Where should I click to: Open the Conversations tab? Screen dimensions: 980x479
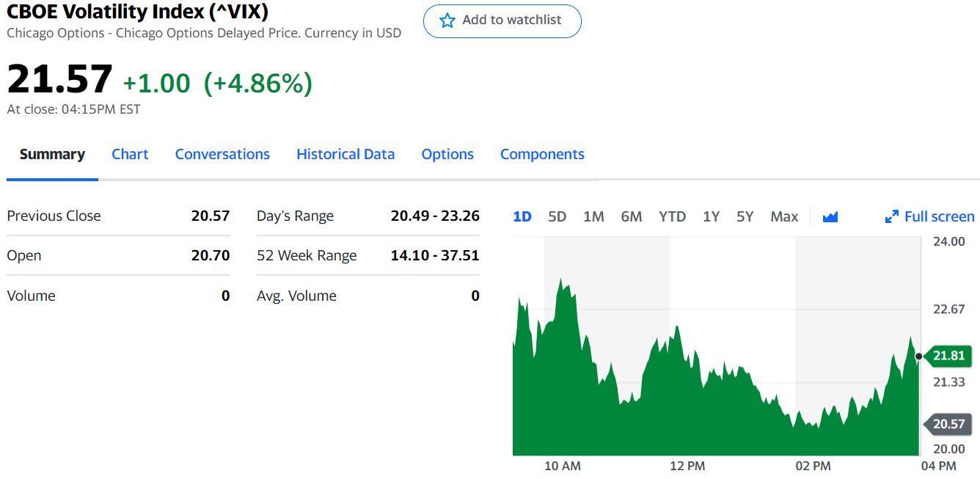[222, 154]
